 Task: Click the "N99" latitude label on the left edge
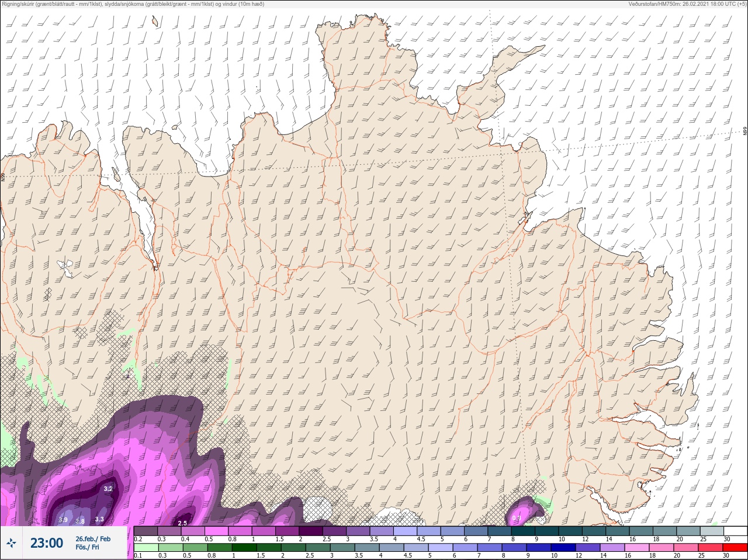3,177
